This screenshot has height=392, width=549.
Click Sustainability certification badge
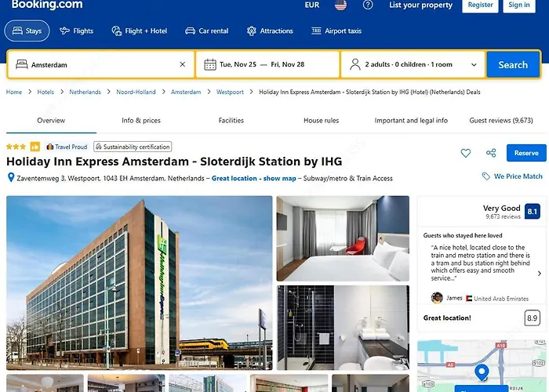click(x=133, y=147)
